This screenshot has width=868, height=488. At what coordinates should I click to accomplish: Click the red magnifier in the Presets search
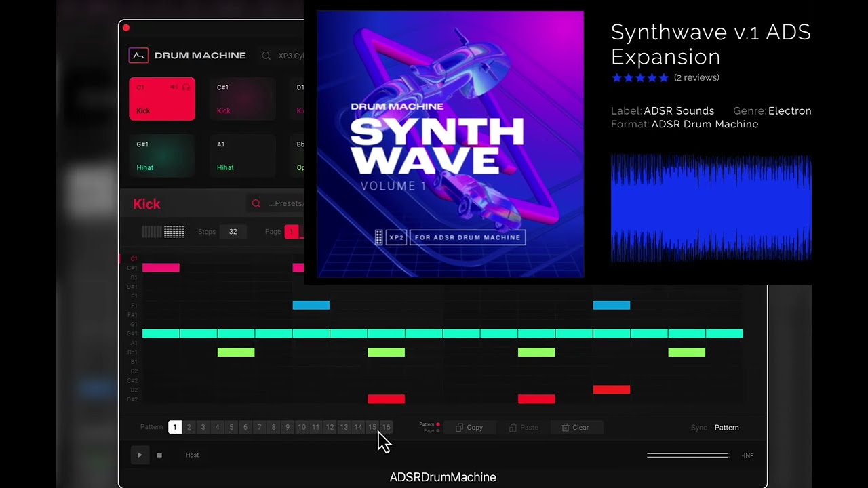[256, 203]
